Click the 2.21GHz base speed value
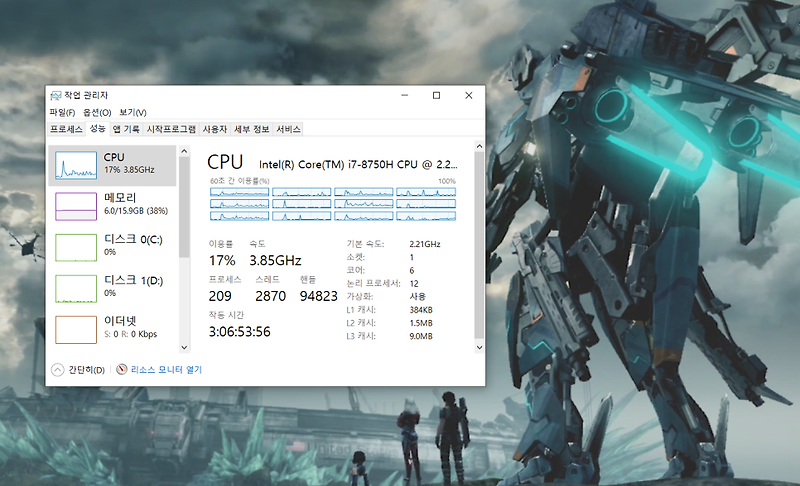Image resolution: width=800 pixels, height=486 pixels. point(424,244)
